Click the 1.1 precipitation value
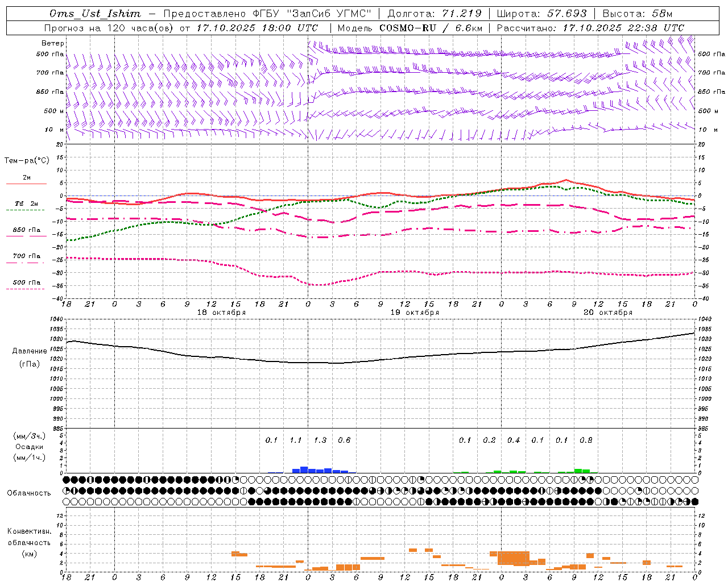 coord(296,440)
